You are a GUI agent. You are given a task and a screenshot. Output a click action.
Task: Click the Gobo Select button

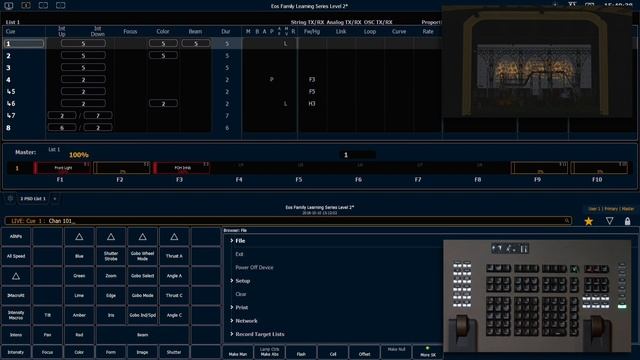click(x=142, y=276)
